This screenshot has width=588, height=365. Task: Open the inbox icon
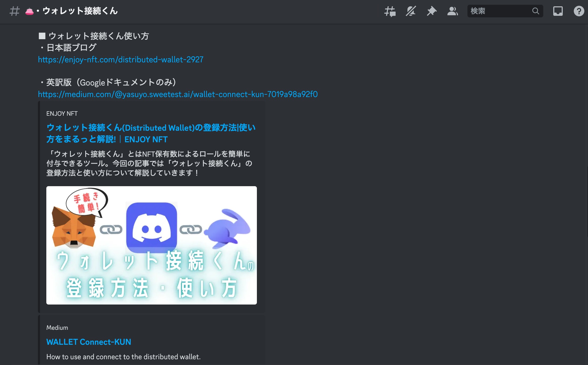[558, 11]
